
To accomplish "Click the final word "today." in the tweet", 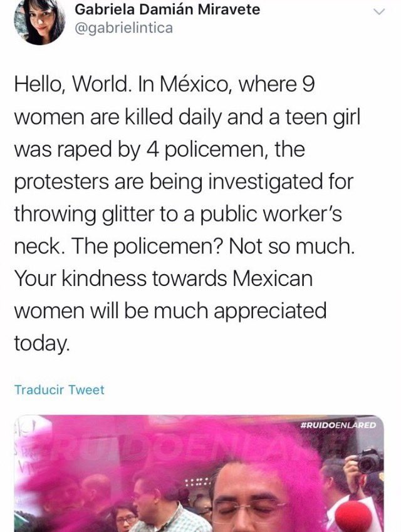I will click(x=42, y=343).
